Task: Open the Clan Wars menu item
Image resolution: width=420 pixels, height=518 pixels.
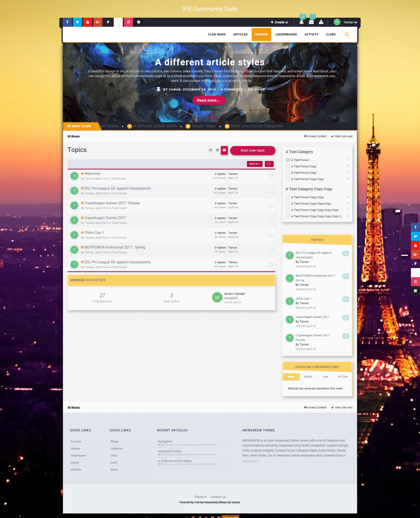Action: click(x=217, y=34)
